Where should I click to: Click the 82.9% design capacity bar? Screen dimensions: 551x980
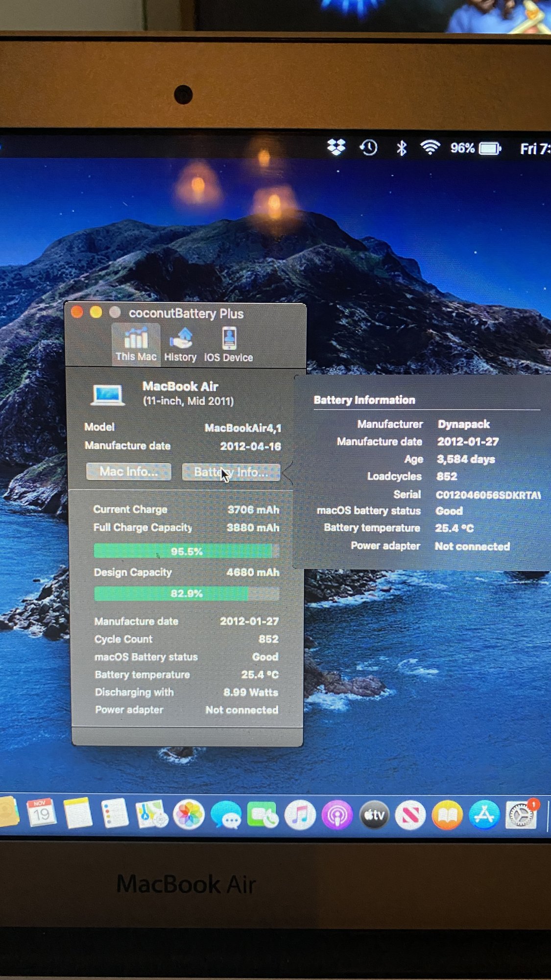pos(187,593)
